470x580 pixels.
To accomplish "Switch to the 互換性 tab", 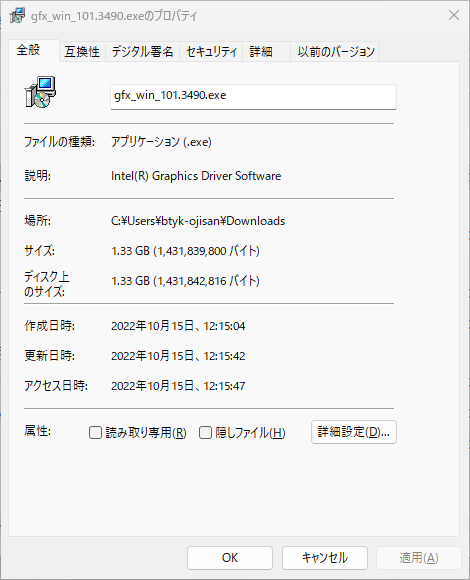I will pos(82,51).
